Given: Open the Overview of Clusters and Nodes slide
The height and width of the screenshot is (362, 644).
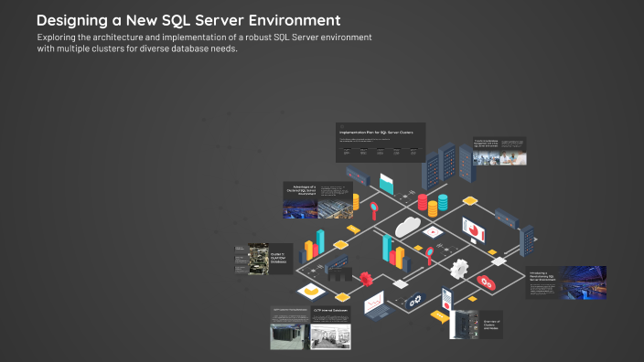Looking at the screenshot, I should [x=476, y=325].
